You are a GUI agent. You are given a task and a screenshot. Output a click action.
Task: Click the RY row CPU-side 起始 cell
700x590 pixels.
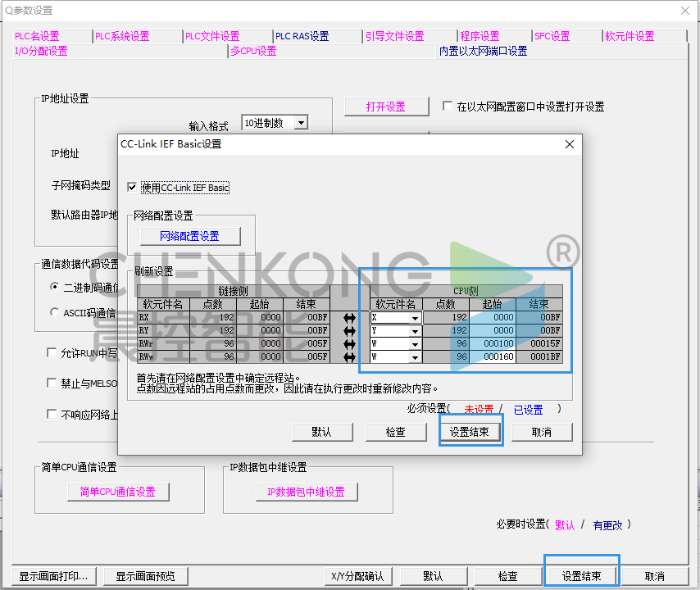coord(493,331)
